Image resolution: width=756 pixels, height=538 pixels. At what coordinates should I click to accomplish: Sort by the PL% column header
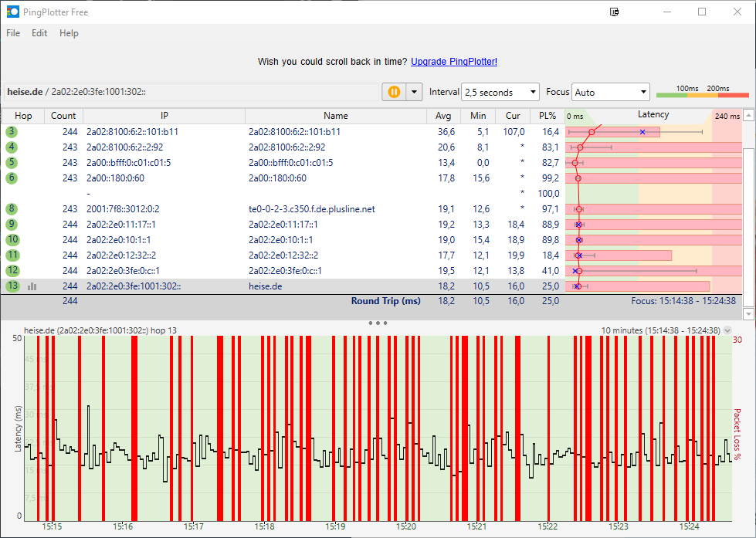click(547, 116)
